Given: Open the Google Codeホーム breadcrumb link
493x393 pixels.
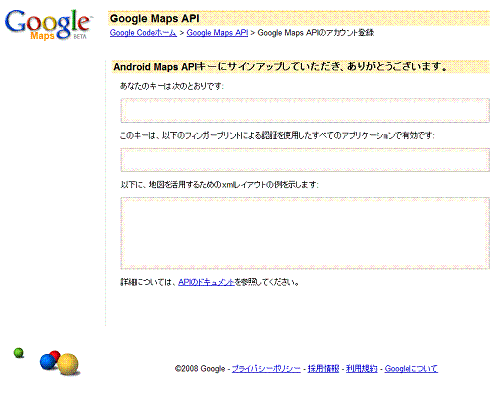Looking at the screenshot, I should [143, 33].
